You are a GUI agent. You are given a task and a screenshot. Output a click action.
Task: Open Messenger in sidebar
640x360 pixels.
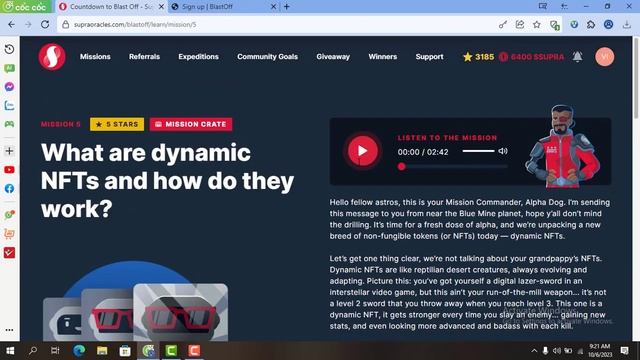click(x=9, y=87)
